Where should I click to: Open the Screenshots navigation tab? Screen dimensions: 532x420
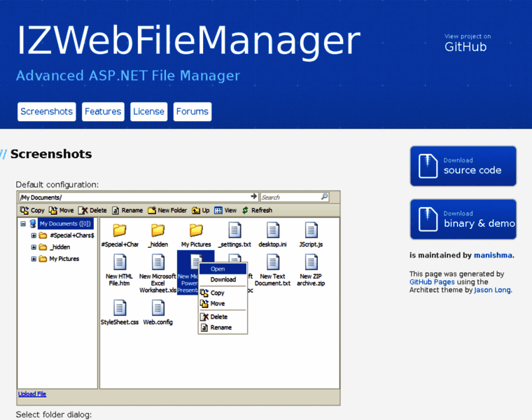tap(46, 111)
